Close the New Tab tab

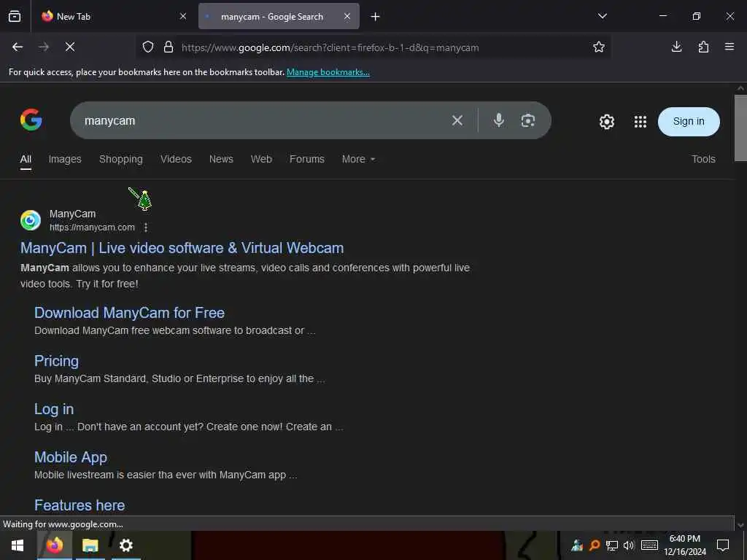click(x=183, y=16)
